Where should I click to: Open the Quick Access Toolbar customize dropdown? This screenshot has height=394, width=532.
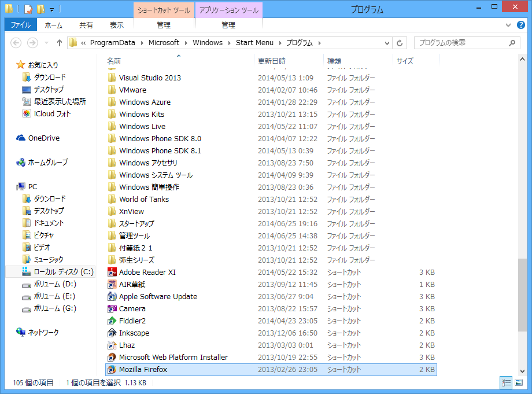tap(51, 9)
